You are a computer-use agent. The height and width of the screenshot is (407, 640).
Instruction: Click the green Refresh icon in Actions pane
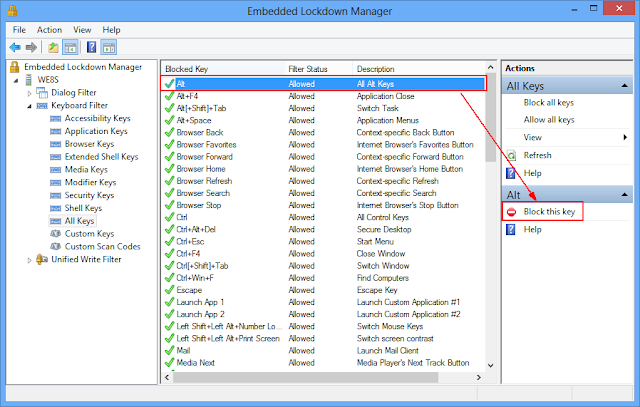click(x=511, y=156)
